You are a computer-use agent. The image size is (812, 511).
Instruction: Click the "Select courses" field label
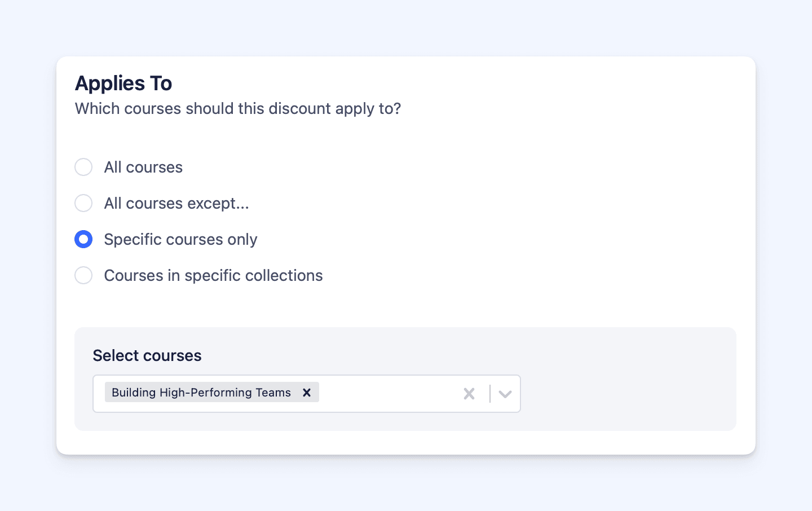(x=147, y=355)
